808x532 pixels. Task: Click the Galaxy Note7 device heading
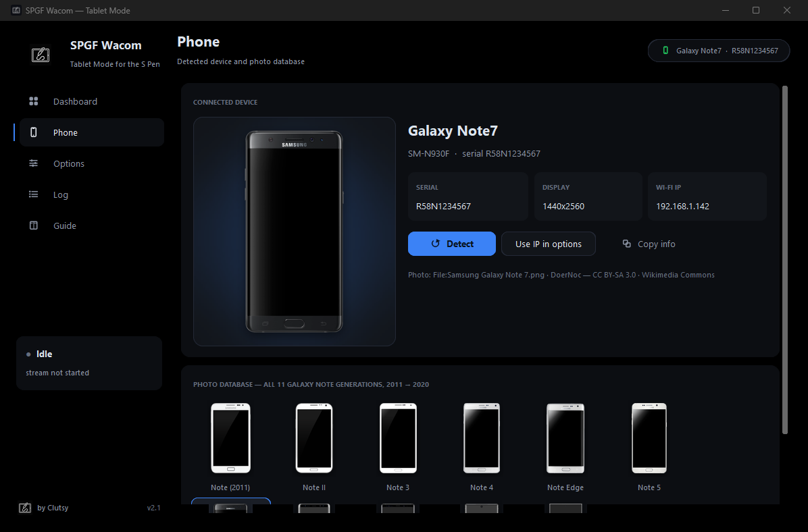coord(453,131)
